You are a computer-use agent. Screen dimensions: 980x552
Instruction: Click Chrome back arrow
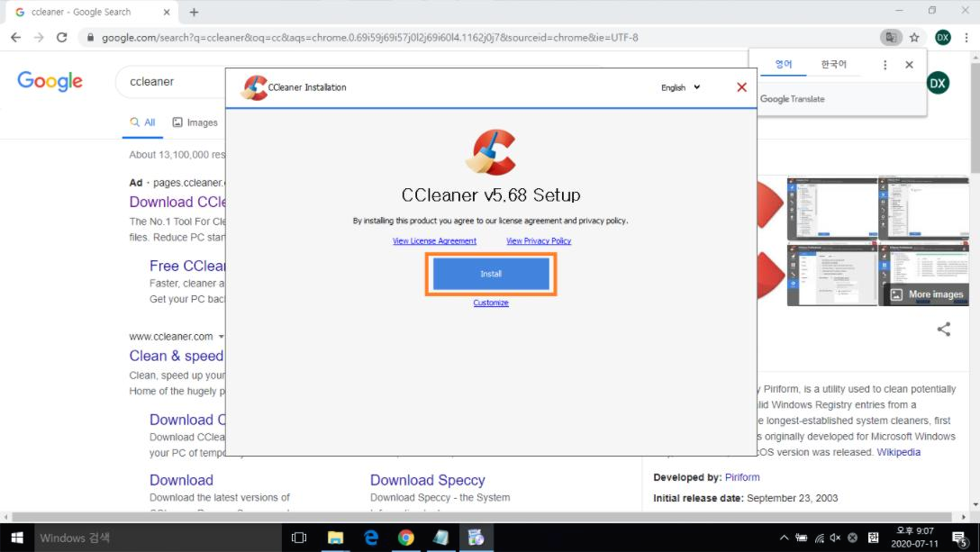[15, 38]
